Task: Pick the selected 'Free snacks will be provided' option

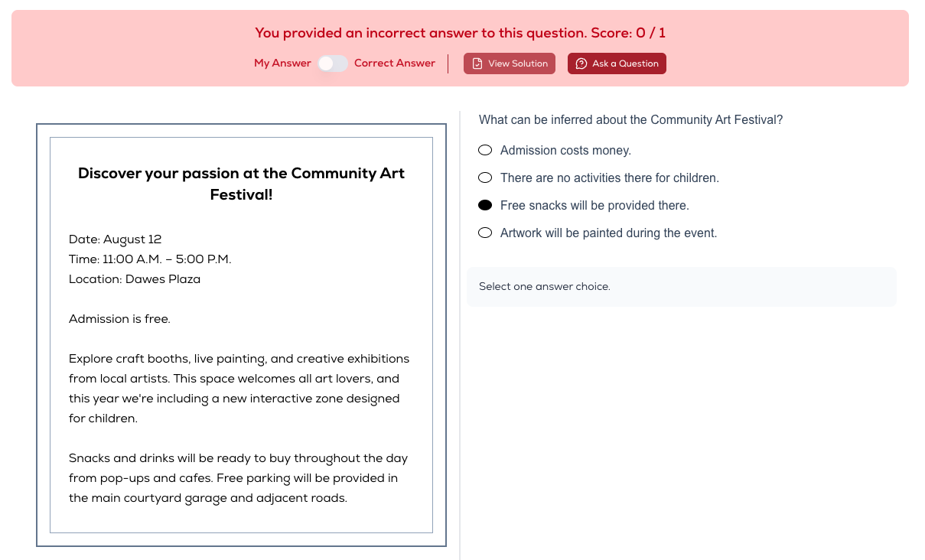Action: 485,206
